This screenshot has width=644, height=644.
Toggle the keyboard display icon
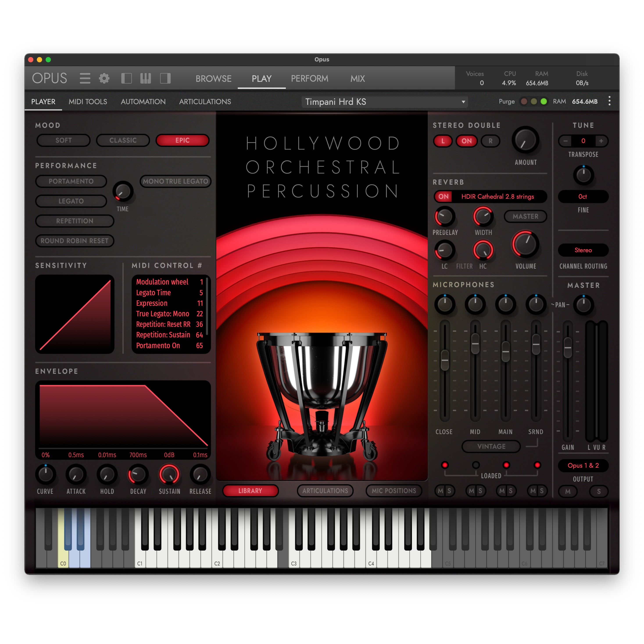tap(146, 78)
